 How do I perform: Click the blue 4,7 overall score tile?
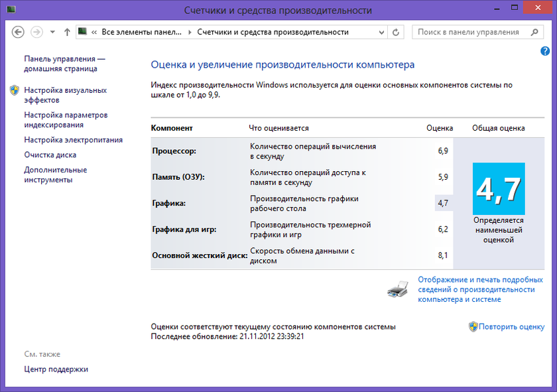[x=498, y=188]
